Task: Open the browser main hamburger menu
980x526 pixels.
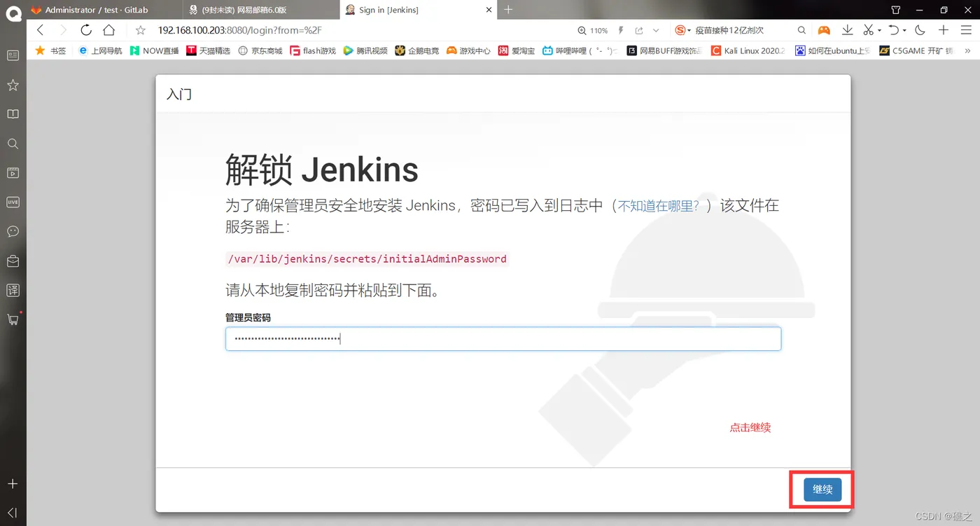Action: coord(965,30)
